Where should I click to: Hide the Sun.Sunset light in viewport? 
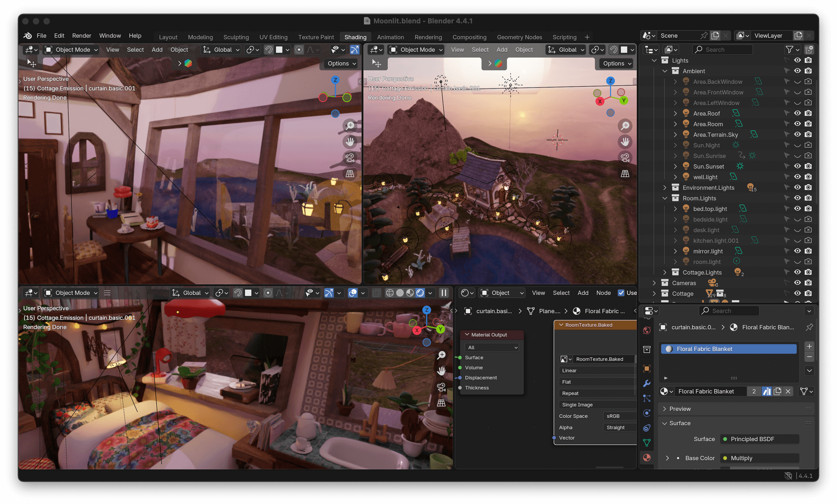797,166
